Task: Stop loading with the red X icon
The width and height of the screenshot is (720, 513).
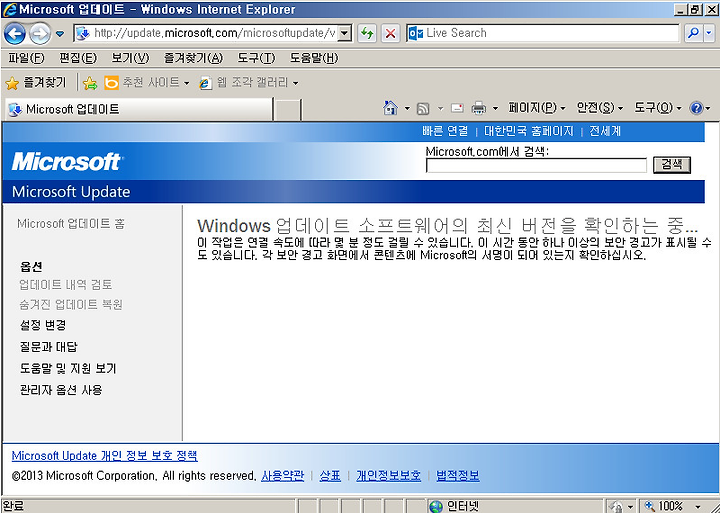Action: (390, 33)
